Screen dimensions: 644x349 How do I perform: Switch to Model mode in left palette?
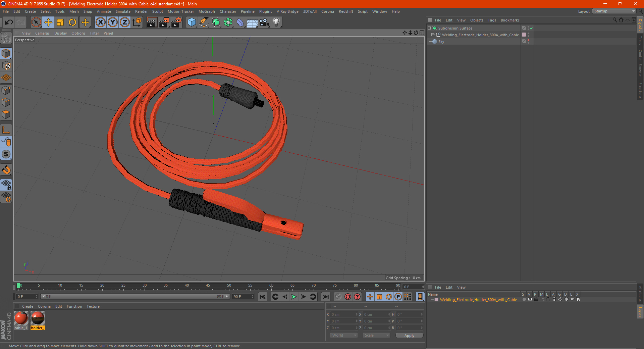(6, 54)
